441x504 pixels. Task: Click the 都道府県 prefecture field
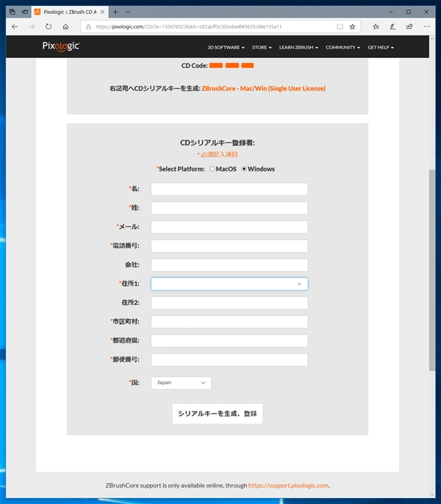(229, 341)
